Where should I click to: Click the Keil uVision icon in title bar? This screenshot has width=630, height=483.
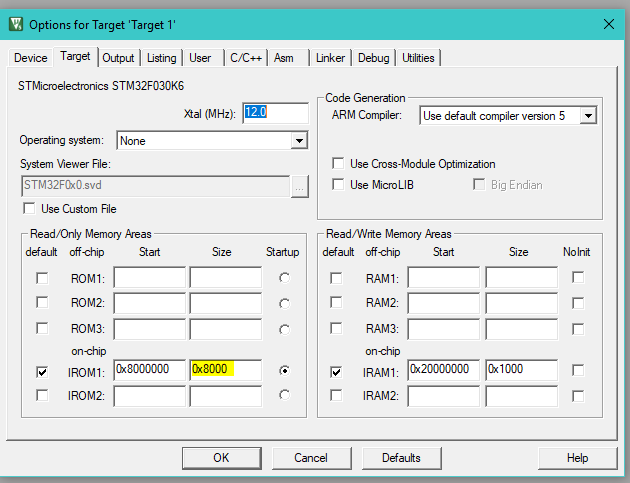(x=16, y=25)
